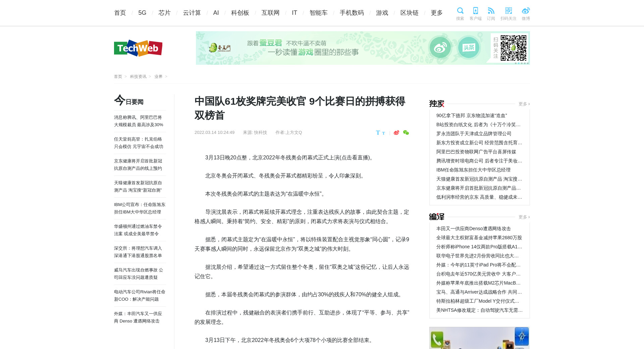
Task: Expand 更多 next to 独家 section
Action: pyautogui.click(x=524, y=104)
